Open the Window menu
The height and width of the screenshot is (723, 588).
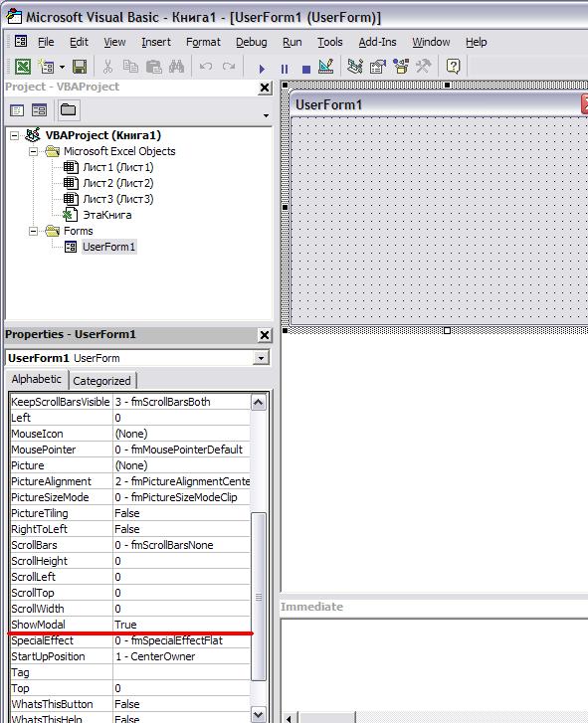click(431, 42)
